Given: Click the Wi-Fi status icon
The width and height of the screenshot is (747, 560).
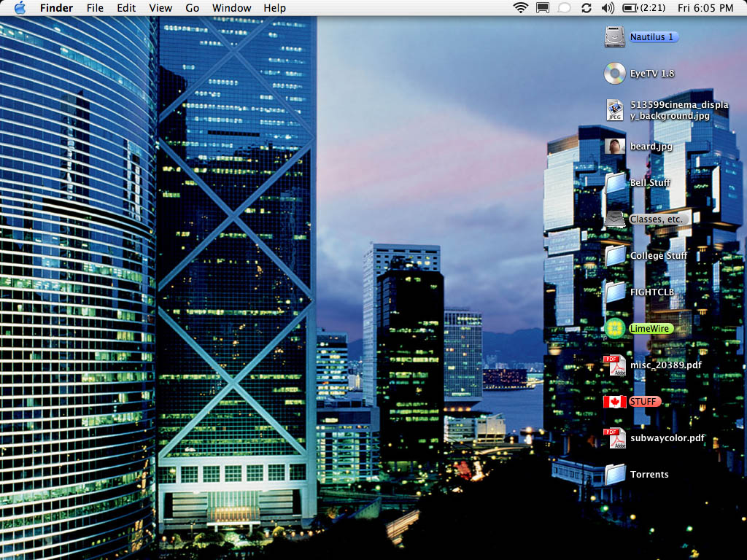Looking at the screenshot, I should [521, 7].
